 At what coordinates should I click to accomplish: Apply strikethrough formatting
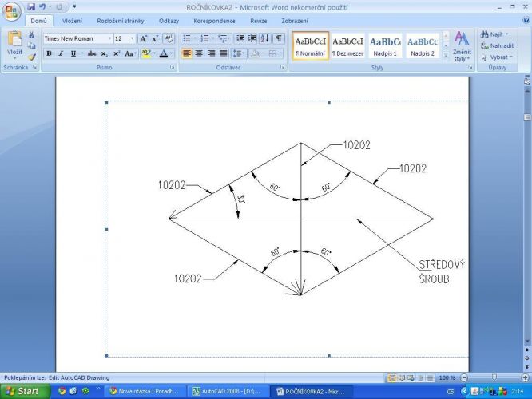(x=92, y=53)
